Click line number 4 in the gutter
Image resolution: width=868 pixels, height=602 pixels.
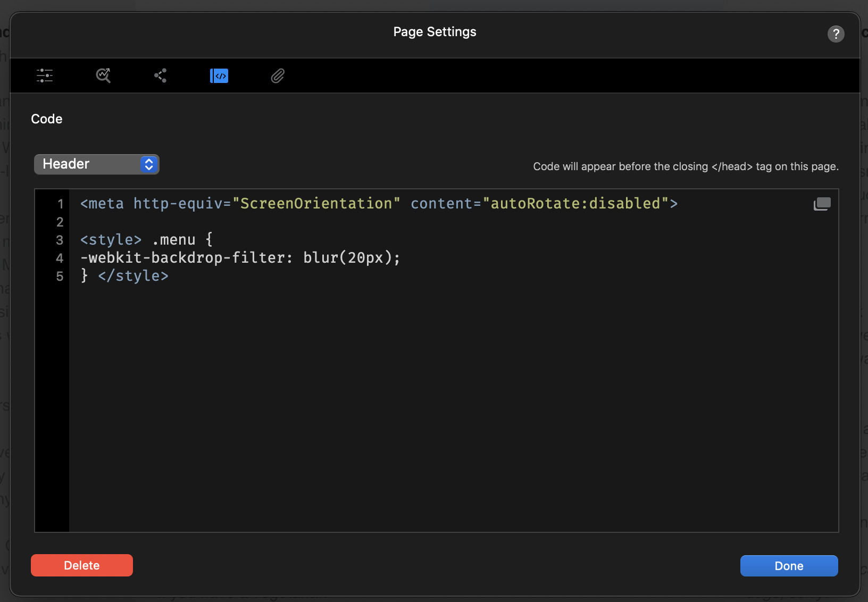[60, 258]
